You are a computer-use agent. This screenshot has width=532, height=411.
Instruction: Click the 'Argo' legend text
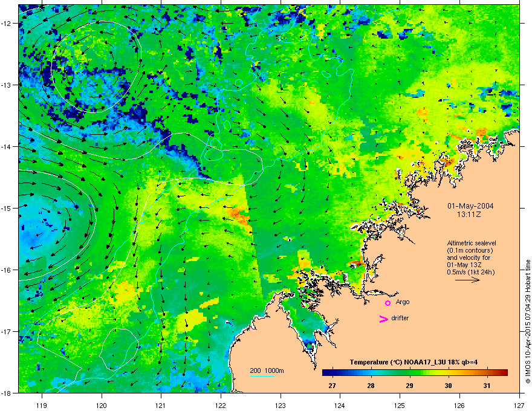(x=403, y=302)
